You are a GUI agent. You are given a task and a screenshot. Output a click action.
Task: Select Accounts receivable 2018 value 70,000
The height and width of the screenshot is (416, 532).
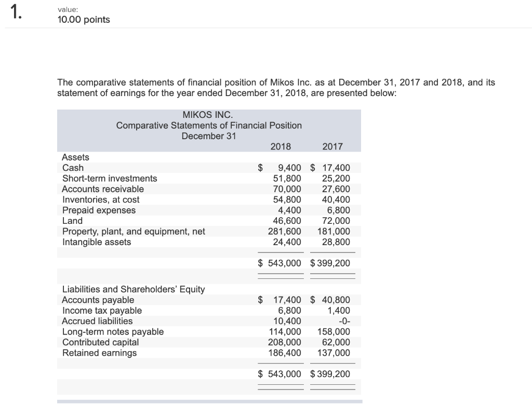287,189
